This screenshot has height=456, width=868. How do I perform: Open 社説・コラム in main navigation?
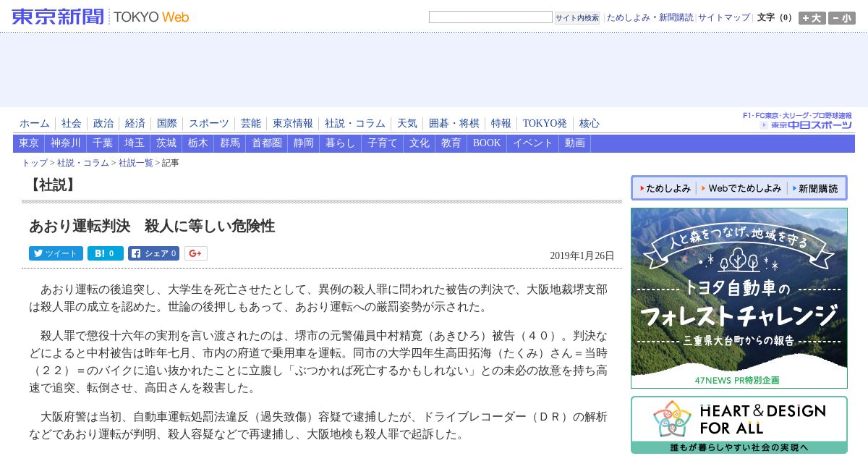coord(354,124)
